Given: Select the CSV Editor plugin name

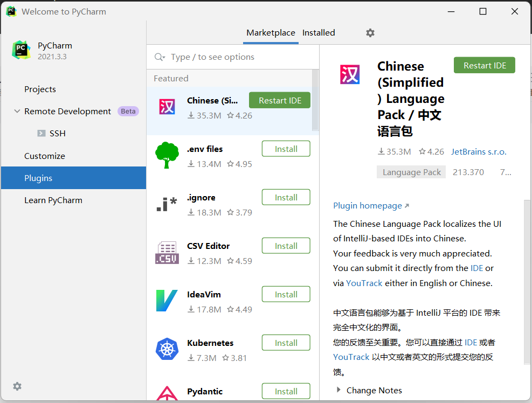Looking at the screenshot, I should pos(208,246).
